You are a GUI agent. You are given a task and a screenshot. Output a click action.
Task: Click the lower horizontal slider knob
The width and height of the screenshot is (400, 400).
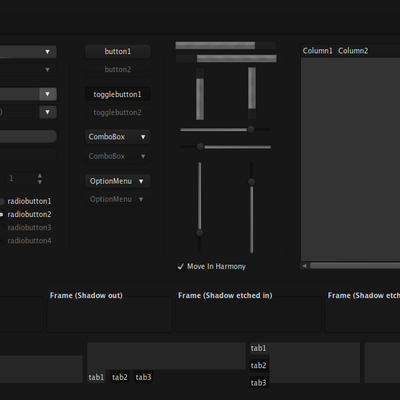pos(200,147)
